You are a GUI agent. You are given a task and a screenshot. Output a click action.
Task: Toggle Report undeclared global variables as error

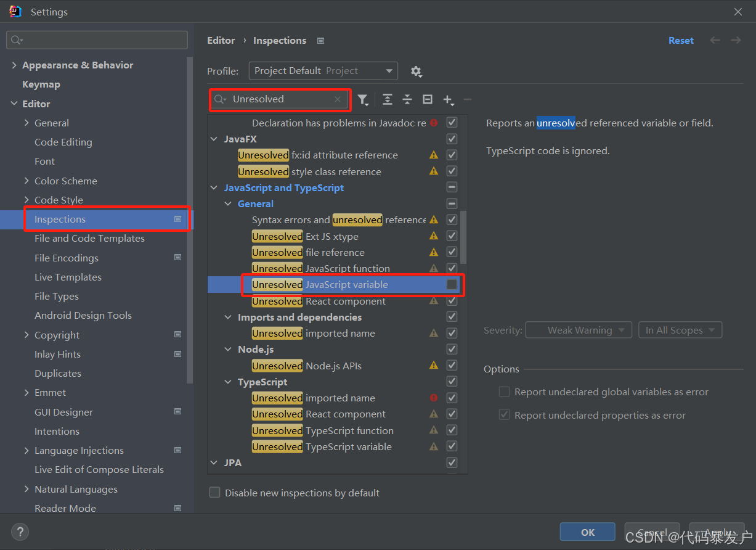(505, 392)
